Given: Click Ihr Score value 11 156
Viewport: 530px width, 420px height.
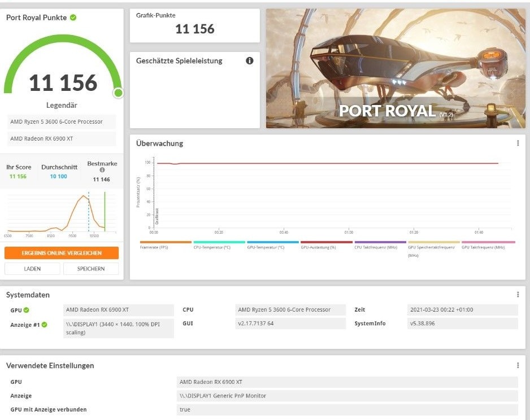Looking at the screenshot, I should click(x=18, y=176).
